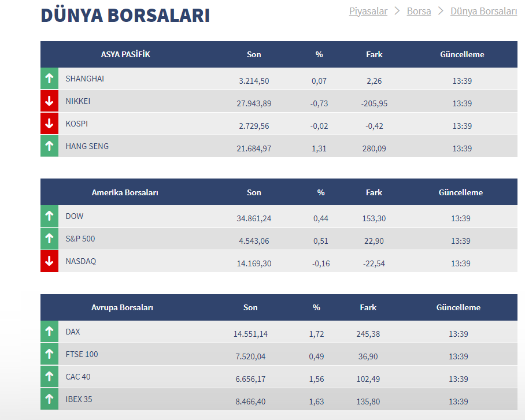Click the green up arrow beside DOW
The width and height of the screenshot is (525, 420).
49,217
